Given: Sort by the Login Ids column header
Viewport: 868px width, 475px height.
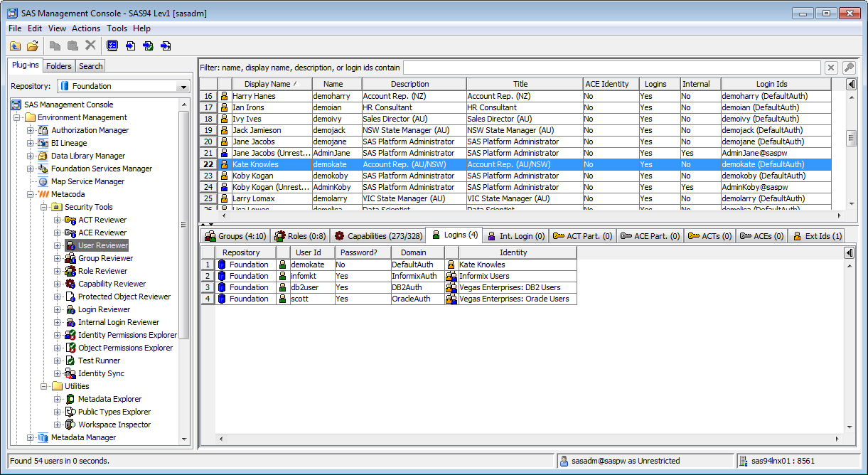Looking at the screenshot, I should (x=776, y=84).
